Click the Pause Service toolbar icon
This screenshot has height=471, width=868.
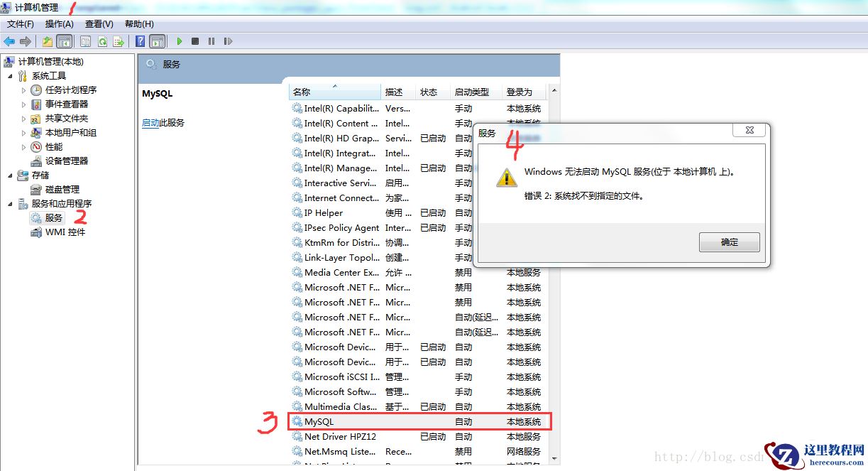(x=211, y=41)
